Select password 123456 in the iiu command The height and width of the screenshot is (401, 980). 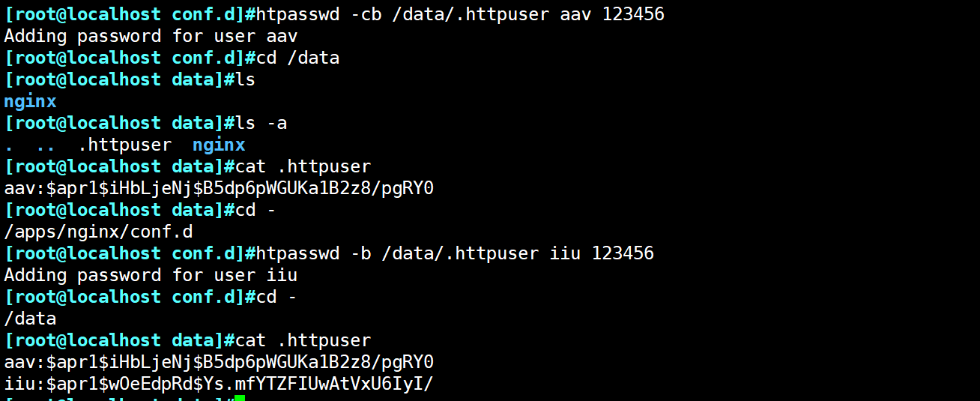click(623, 253)
